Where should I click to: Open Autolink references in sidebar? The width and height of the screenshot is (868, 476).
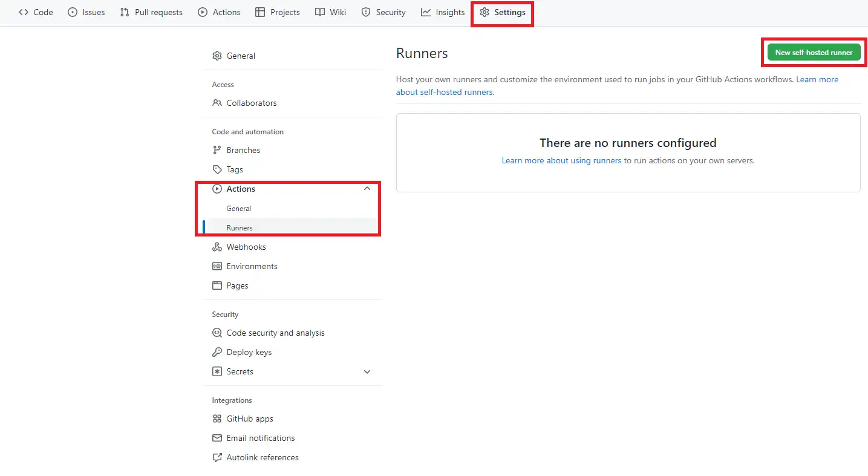(x=263, y=457)
